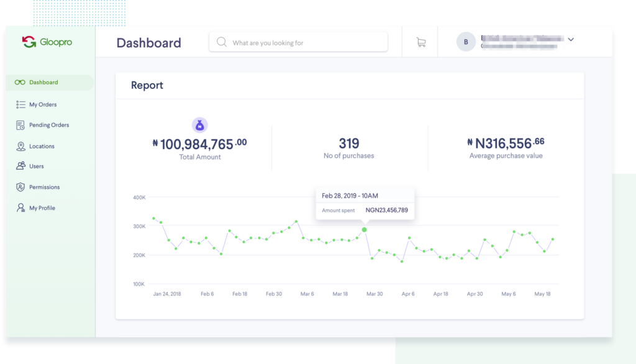Viewport: 636px width, 364px height.
Task: Click the highlighted Feb 28 chart data point
Action: 364,230
